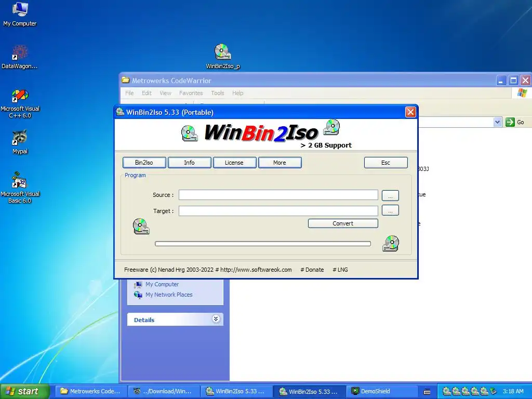Open My Computer link in Explorer sidebar
This screenshot has width=532, height=399.
pyautogui.click(x=162, y=284)
